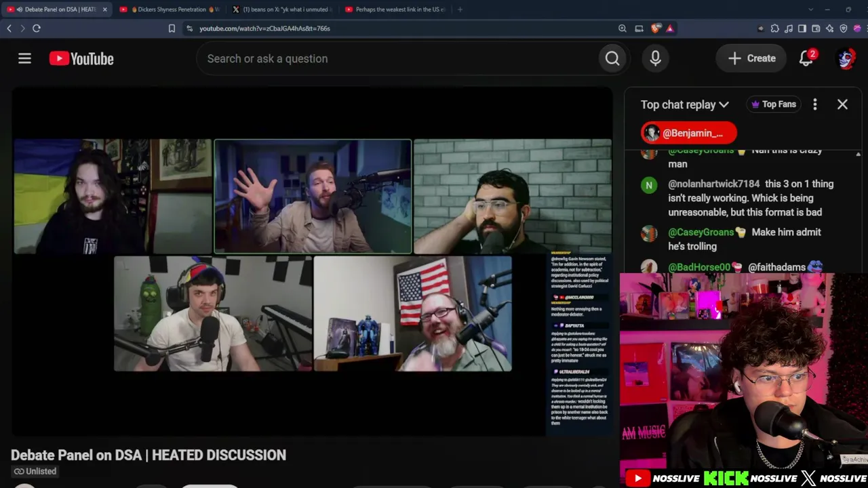Open the media control music-note icon
The height and width of the screenshot is (488, 868).
[789, 28]
